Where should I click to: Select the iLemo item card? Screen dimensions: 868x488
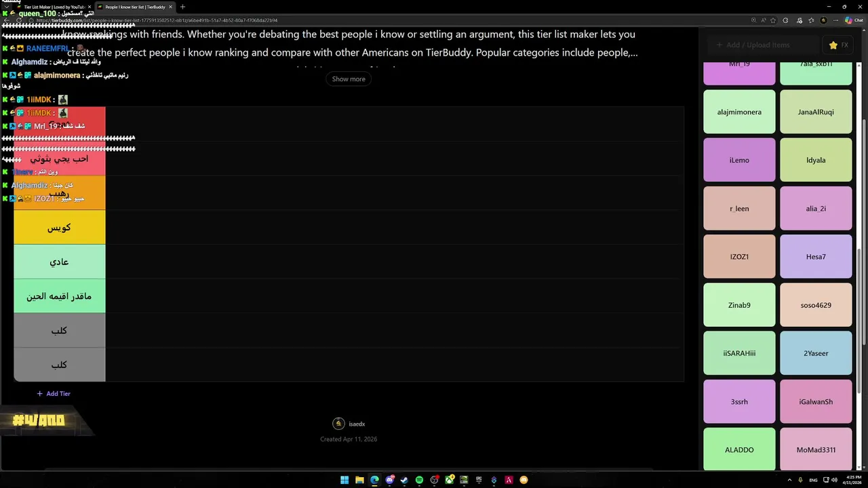click(x=739, y=160)
